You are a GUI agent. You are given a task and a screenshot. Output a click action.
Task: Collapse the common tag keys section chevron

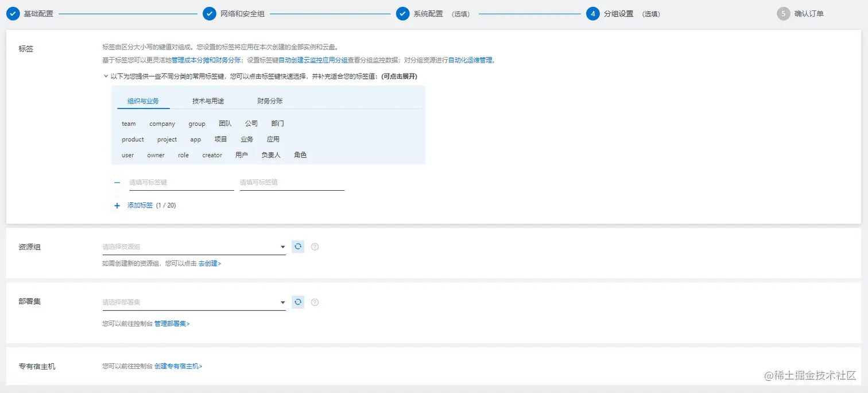106,76
